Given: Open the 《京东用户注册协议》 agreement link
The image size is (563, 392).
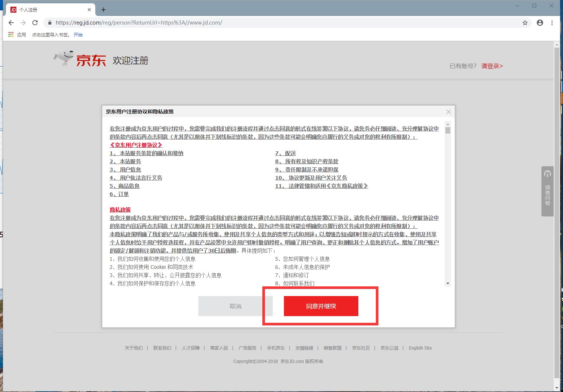Looking at the screenshot, I should pos(136,145).
